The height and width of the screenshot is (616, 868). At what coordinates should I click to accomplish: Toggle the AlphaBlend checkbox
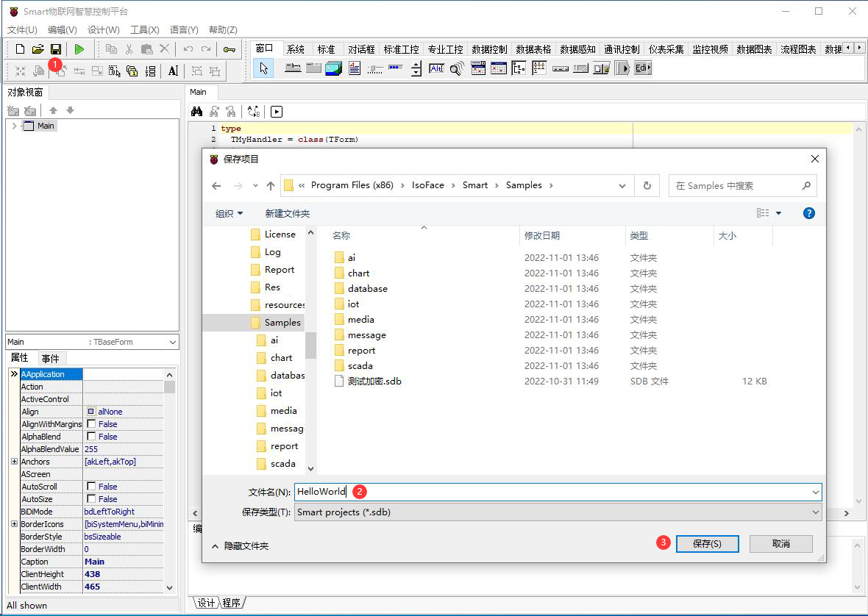pos(91,437)
